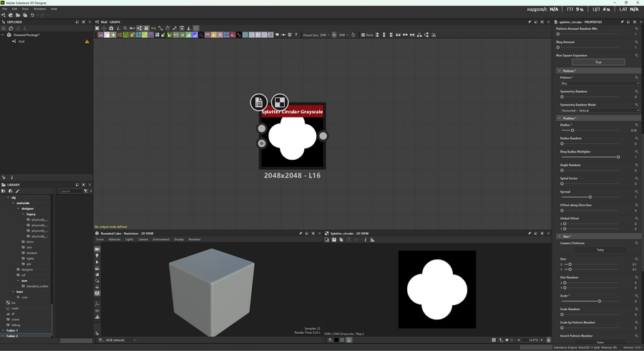Click the document icon above the Splatter node
The height and width of the screenshot is (351, 644).
tap(259, 102)
